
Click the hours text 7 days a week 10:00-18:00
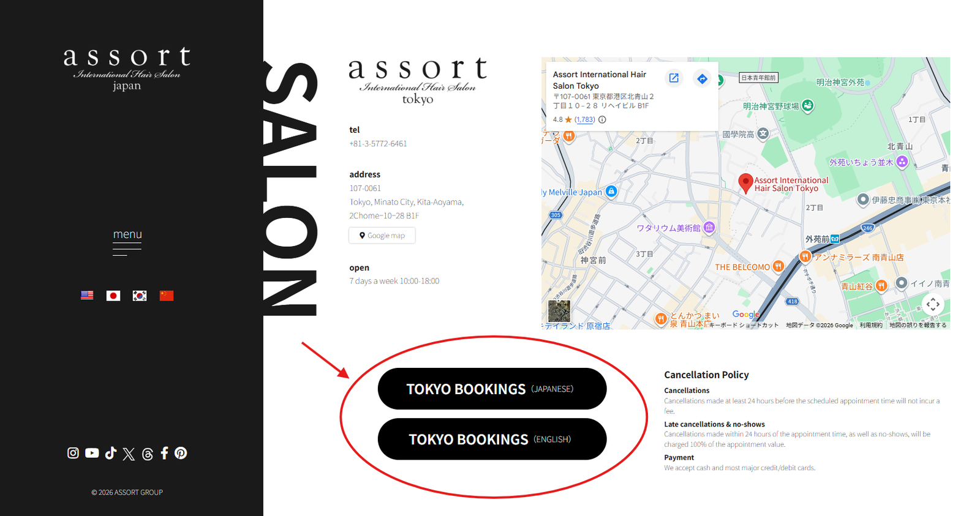[394, 281]
